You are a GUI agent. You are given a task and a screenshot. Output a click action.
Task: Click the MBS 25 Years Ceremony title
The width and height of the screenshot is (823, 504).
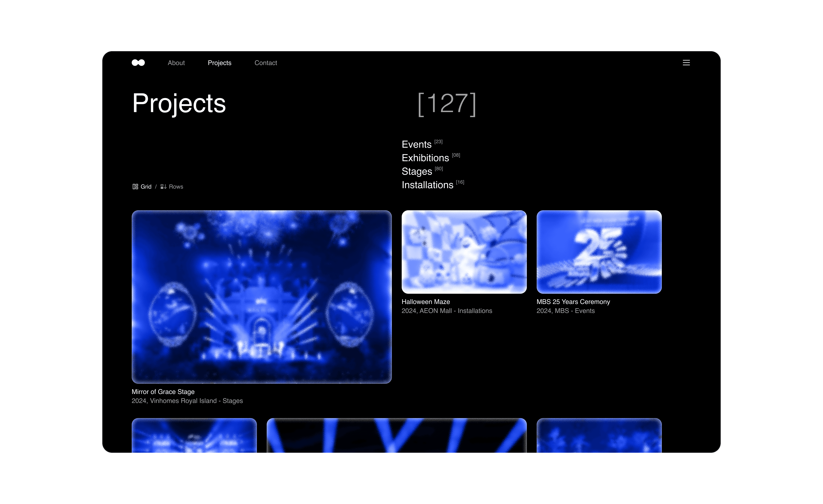tap(573, 301)
